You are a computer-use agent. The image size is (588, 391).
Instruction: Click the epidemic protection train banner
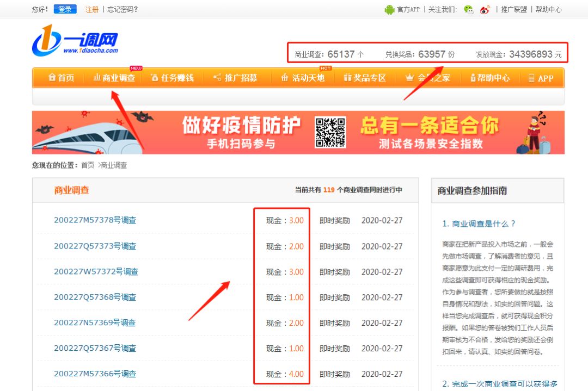coord(163,132)
